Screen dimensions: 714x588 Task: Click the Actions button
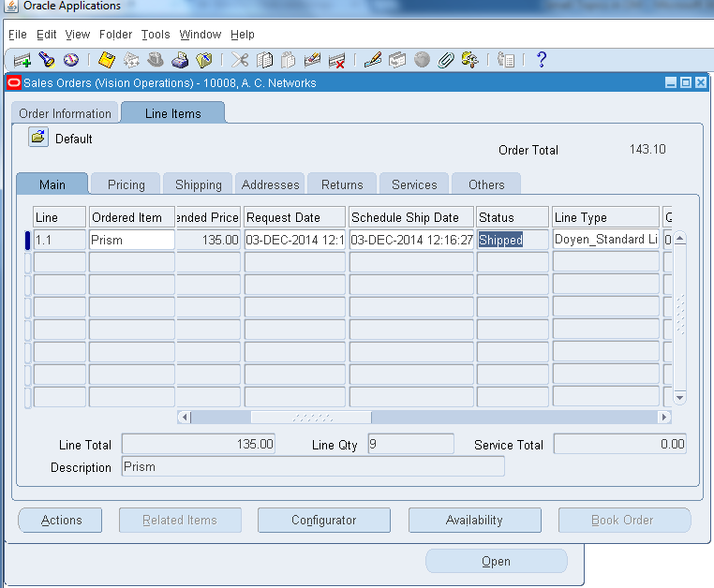click(61, 520)
